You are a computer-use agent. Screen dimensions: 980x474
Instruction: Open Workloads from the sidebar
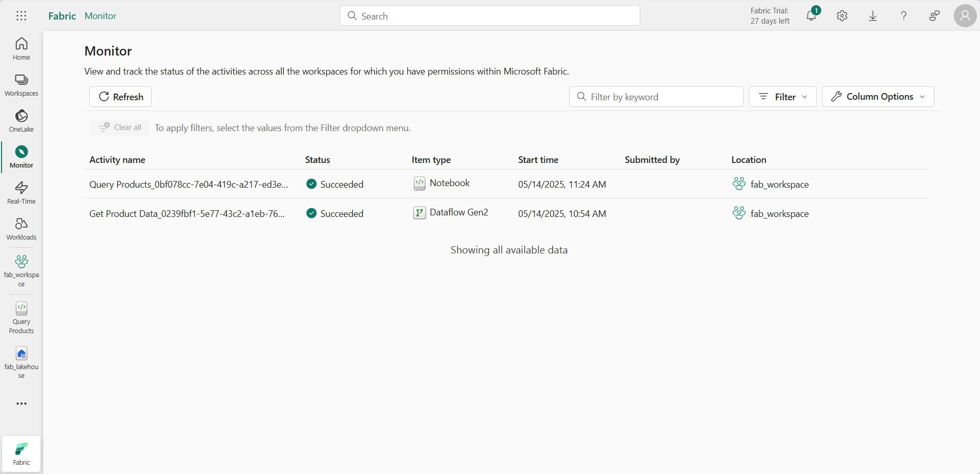coord(22,229)
